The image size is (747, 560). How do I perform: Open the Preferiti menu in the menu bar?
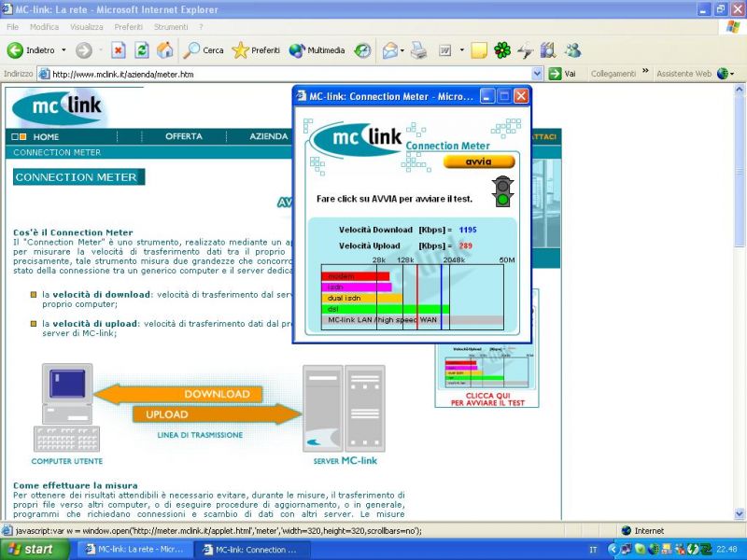128,27
